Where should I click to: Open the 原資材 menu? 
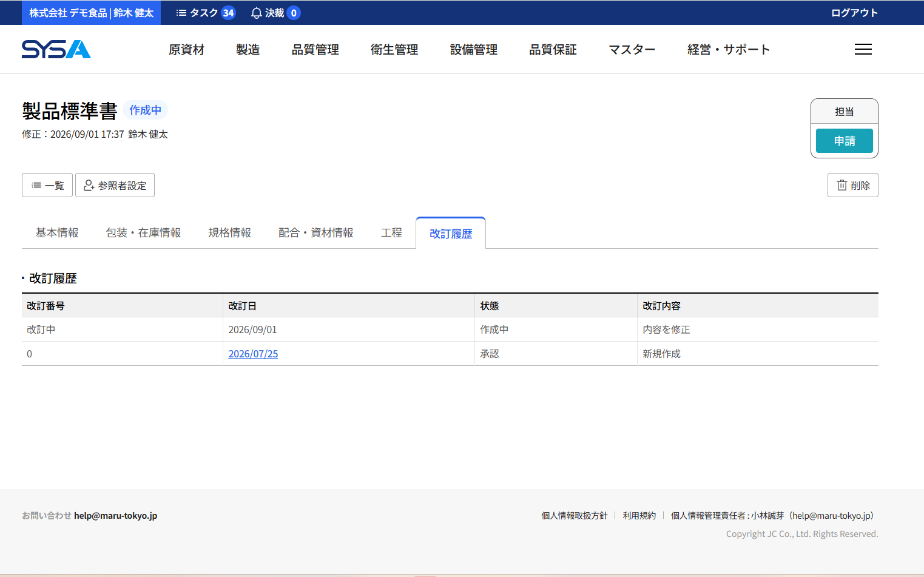[186, 50]
